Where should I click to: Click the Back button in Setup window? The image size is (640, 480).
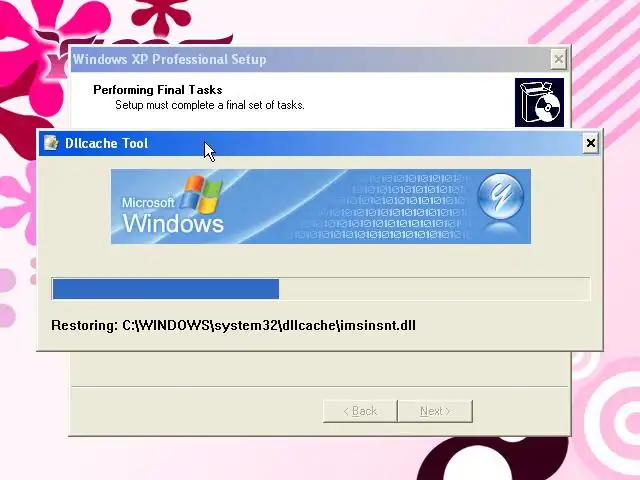point(360,411)
